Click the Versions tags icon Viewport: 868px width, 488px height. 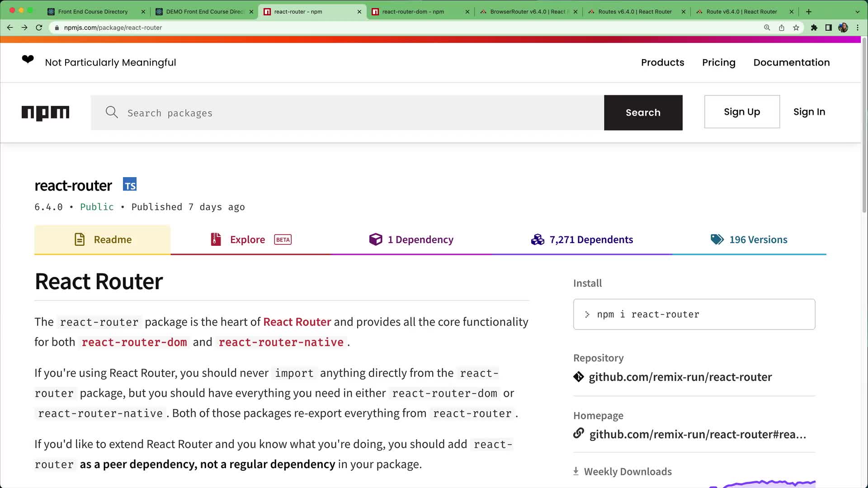pos(717,239)
